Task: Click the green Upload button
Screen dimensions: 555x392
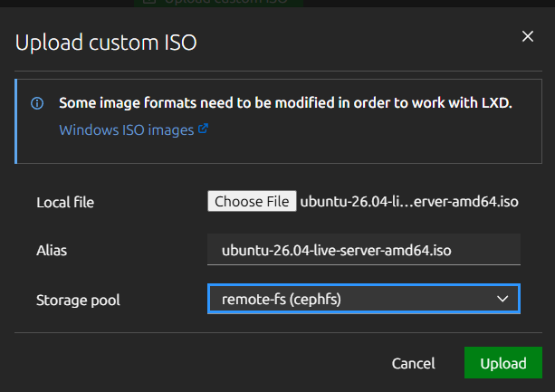Action: pyautogui.click(x=503, y=363)
